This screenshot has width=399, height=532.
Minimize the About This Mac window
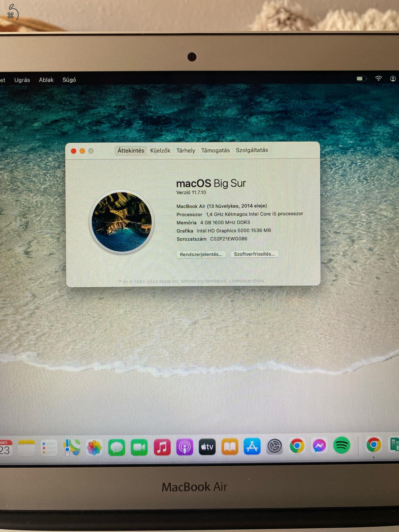tap(82, 151)
